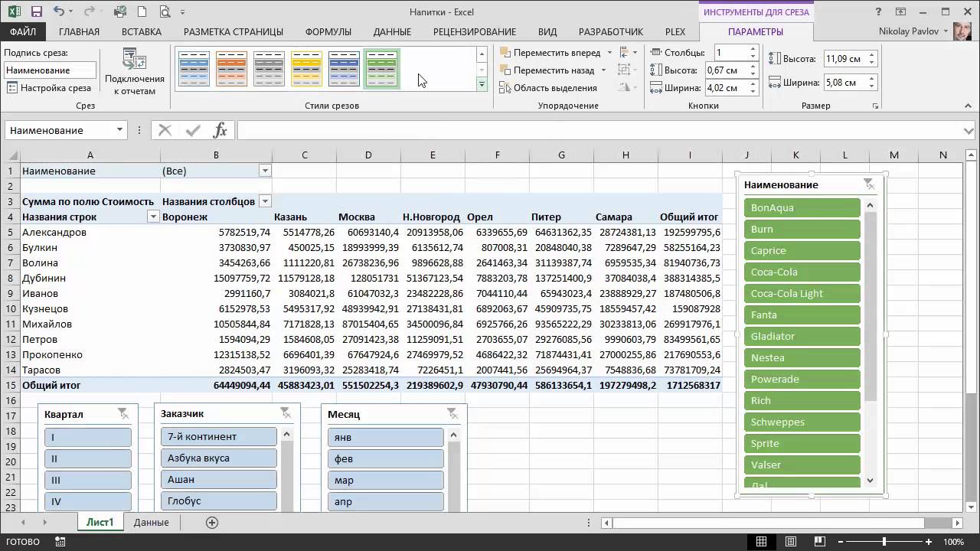The image size is (980, 551).
Task: Click the macro record icon in status bar
Action: (x=60, y=542)
